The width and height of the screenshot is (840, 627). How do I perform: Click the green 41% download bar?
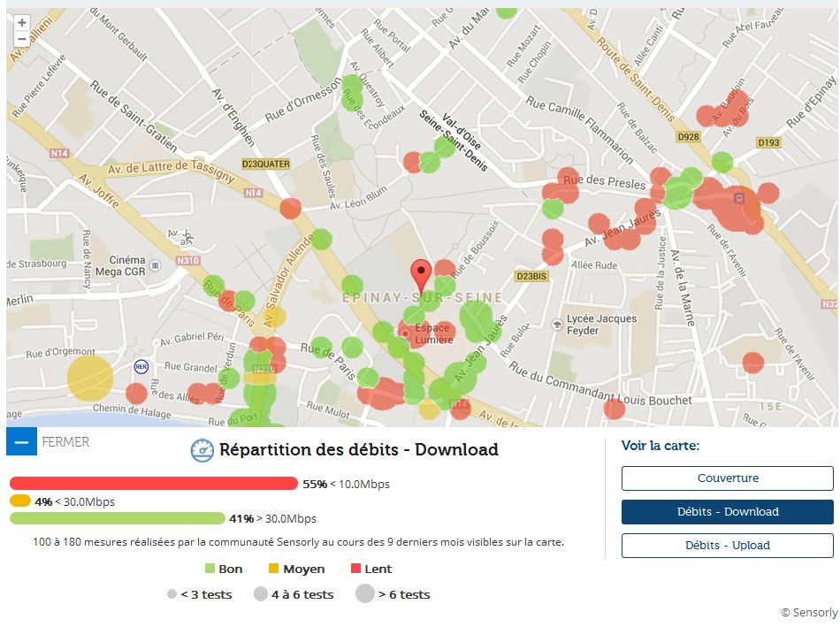tap(118, 518)
